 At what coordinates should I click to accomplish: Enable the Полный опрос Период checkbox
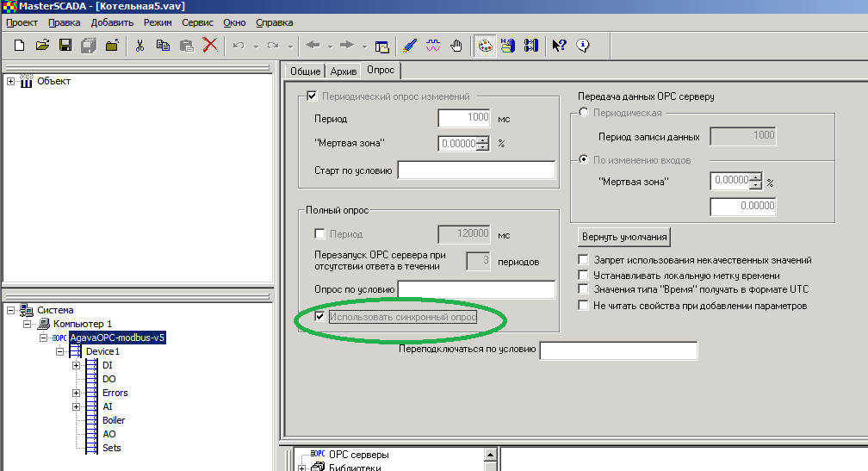319,233
